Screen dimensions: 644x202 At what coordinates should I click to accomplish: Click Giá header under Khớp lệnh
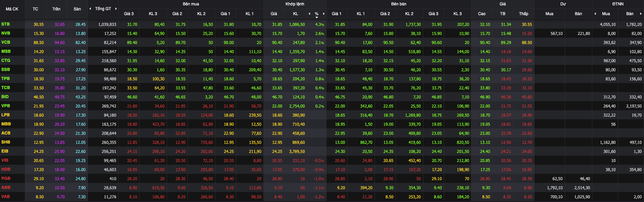pyautogui.click(x=274, y=14)
